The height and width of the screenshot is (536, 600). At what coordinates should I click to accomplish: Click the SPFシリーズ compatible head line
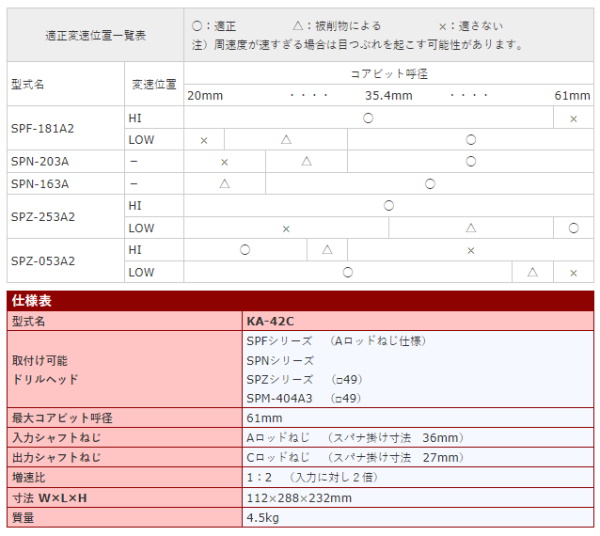(x=336, y=341)
